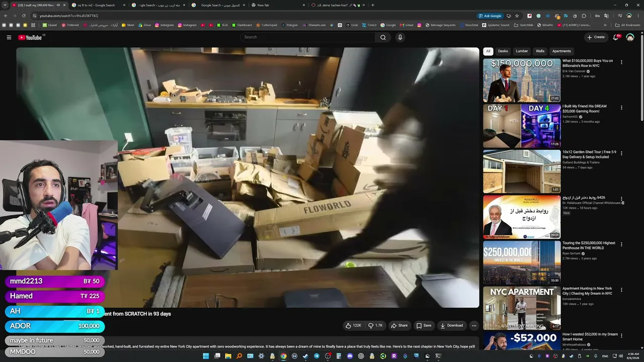Click in the YouTube search field
The image size is (644, 362).
point(307,37)
